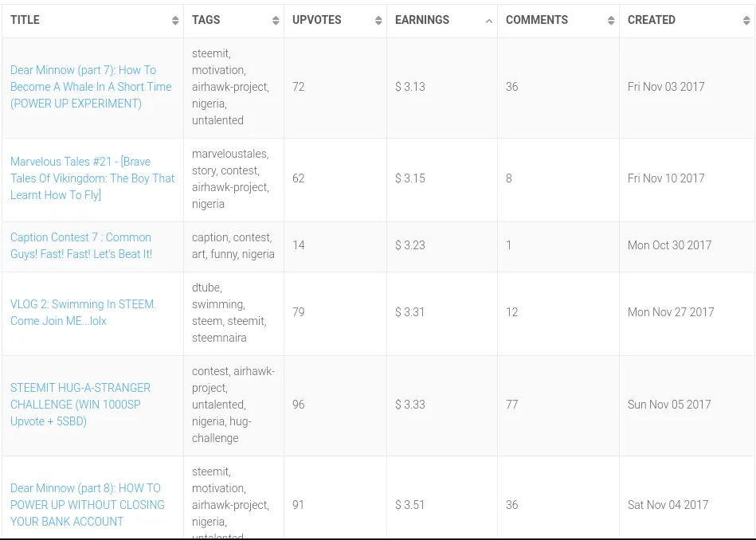Click tags cell for Caption Contest 7 row

pyautogui.click(x=233, y=245)
